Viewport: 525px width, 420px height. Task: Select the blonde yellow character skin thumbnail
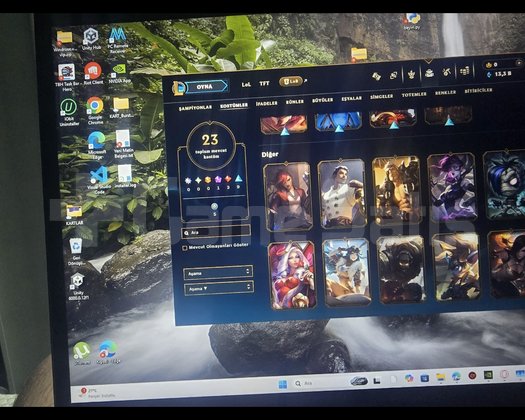tap(457, 266)
